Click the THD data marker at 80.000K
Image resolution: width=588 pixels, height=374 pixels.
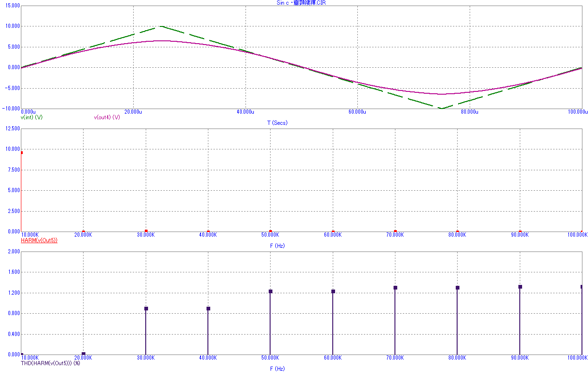pos(457,288)
